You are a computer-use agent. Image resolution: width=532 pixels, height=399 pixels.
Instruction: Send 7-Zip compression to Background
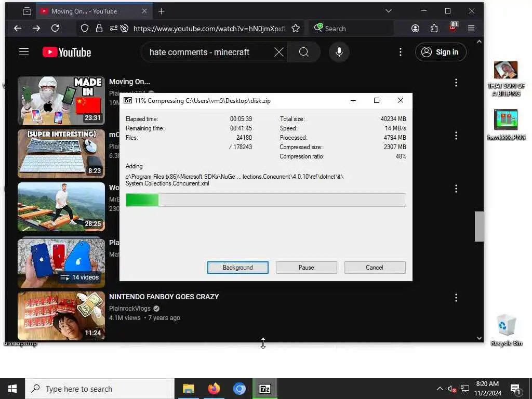[x=237, y=268]
